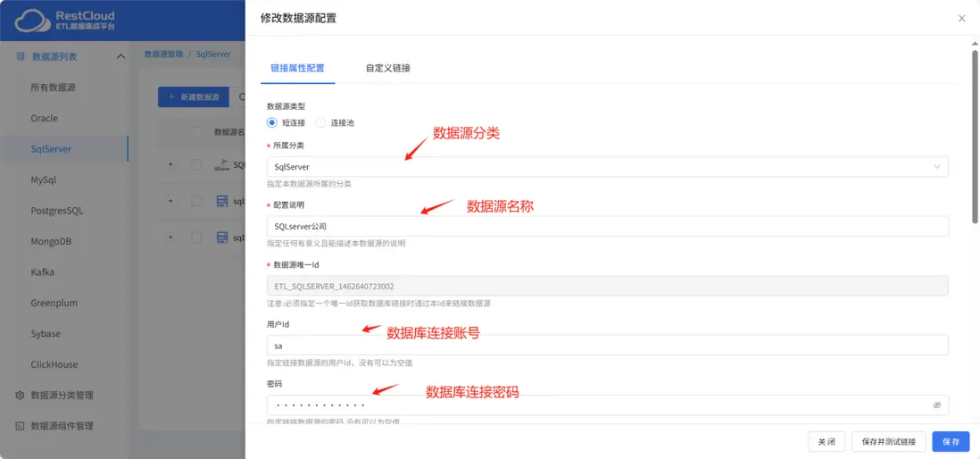Select the 短连接 radio button
Viewport: 980px width, 459px height.
[x=272, y=122]
